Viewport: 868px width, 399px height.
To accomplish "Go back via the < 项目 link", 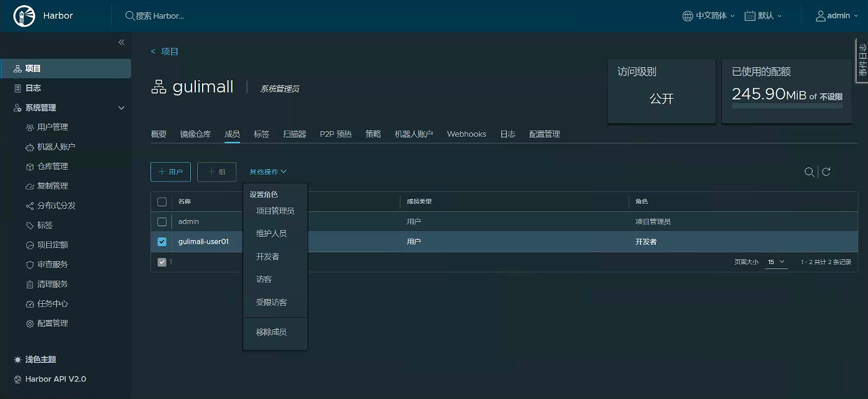I will click(165, 52).
